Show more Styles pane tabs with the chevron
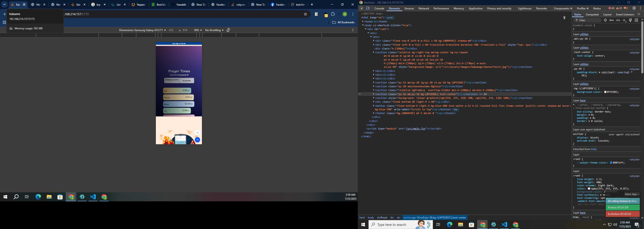The height and width of the screenshot is (229, 644). click(639, 14)
